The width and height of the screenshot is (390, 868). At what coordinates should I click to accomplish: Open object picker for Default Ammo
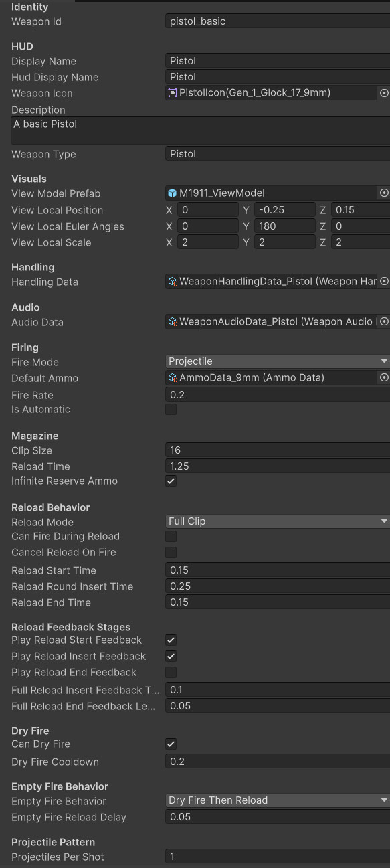384,378
